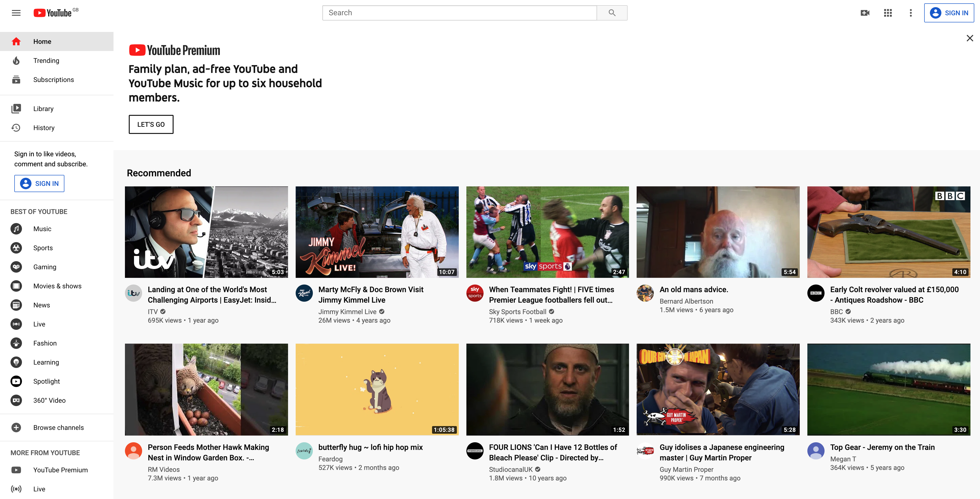
Task: Click the Gaming category icon
Action: click(x=16, y=267)
